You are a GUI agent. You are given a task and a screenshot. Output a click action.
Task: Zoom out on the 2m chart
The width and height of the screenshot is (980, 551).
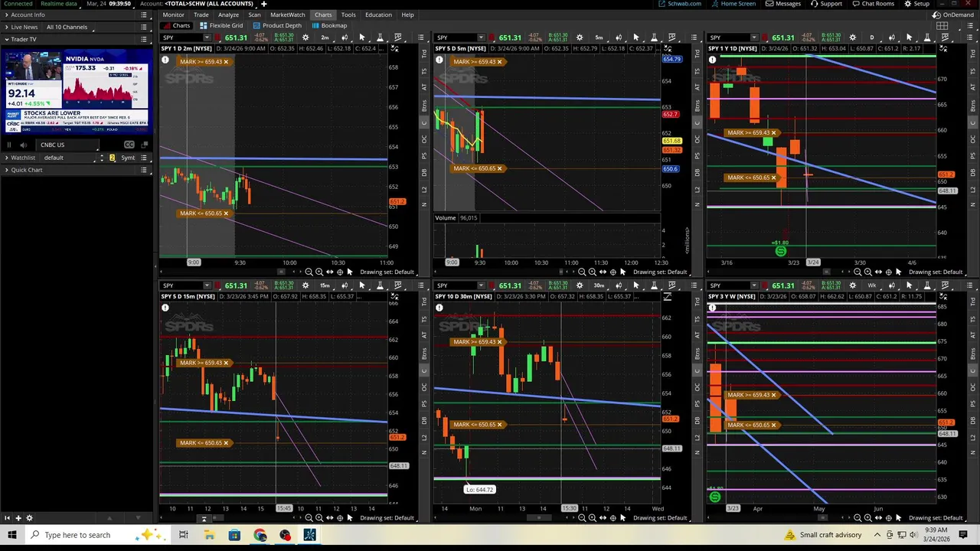309,272
